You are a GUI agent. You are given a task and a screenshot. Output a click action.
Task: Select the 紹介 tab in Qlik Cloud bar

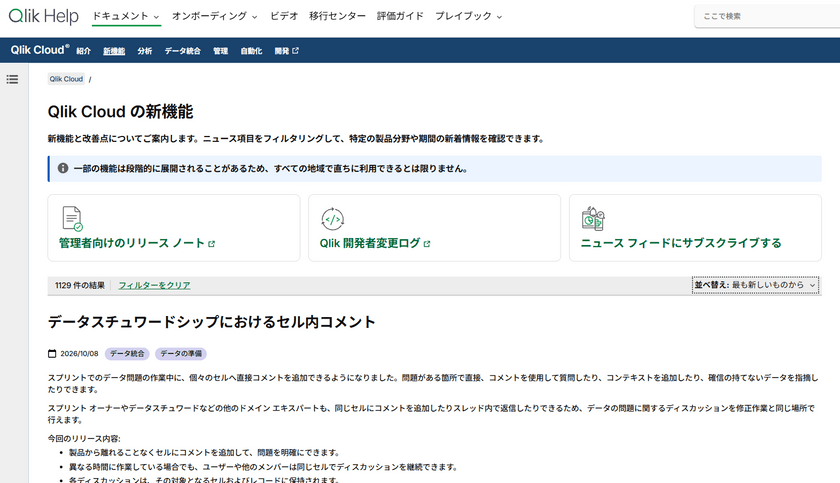[83, 51]
